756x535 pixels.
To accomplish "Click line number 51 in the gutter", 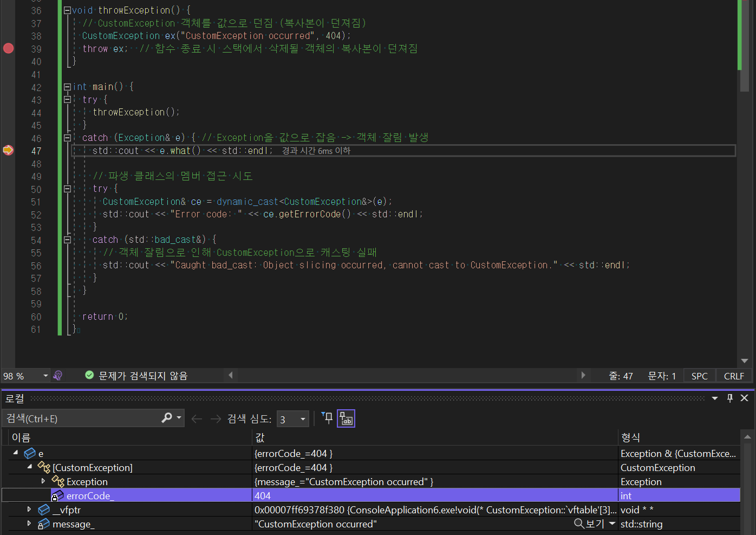I will pos(36,202).
